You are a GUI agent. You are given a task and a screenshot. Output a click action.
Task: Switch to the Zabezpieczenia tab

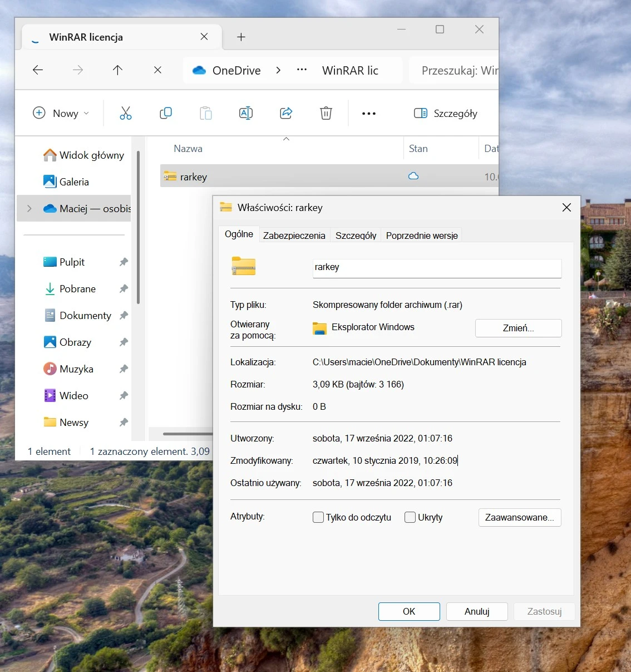[294, 236]
